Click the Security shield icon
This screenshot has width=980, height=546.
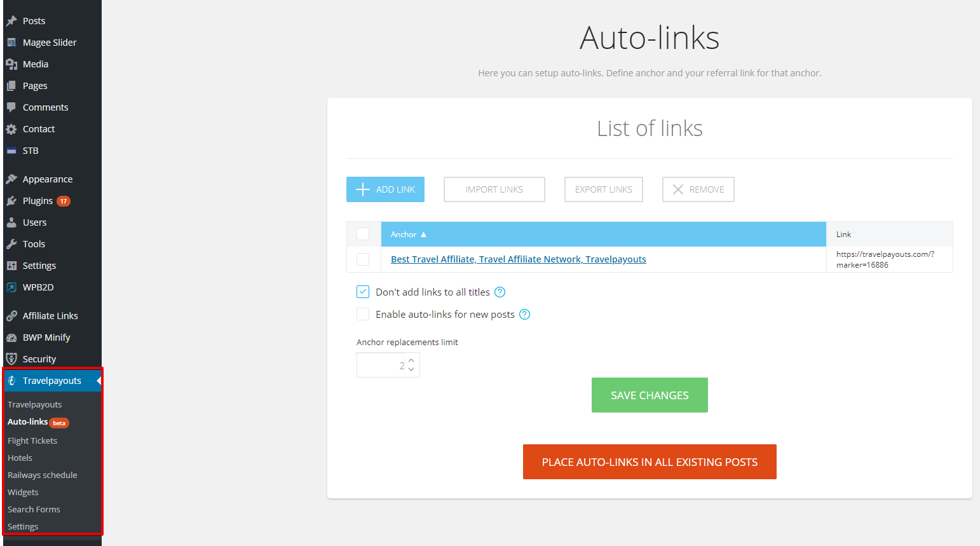(11, 359)
